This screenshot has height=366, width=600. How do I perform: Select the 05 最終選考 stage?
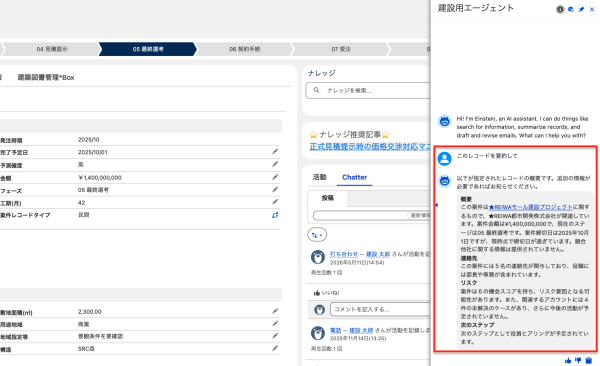pyautogui.click(x=148, y=49)
